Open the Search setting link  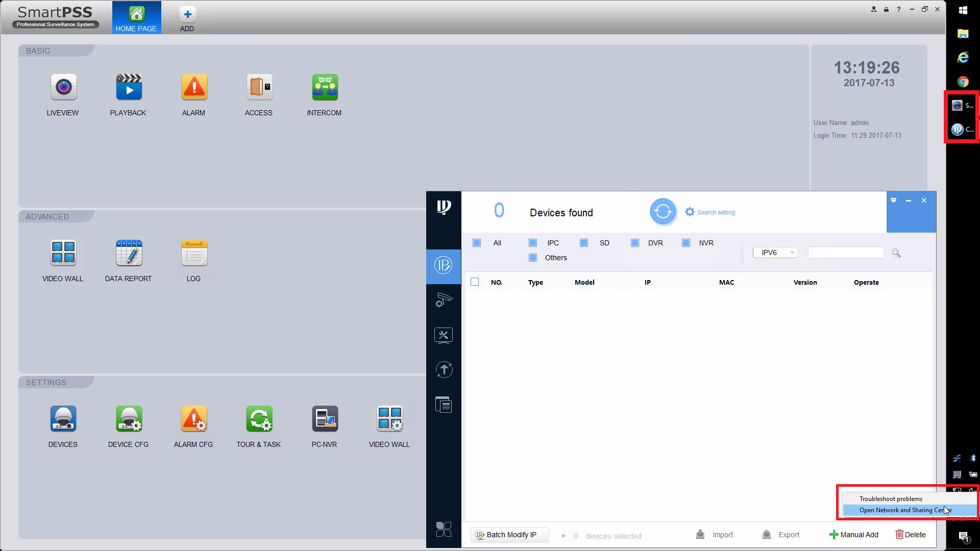pos(710,212)
